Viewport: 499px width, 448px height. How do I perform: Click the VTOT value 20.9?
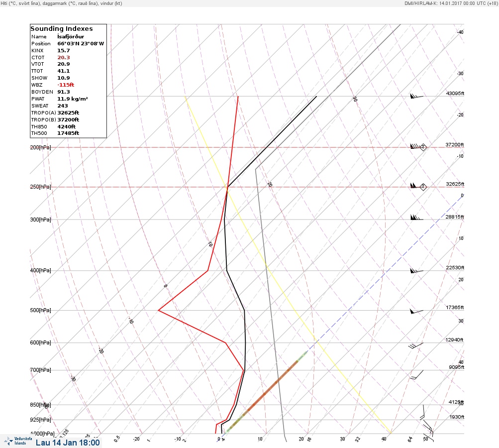click(63, 64)
